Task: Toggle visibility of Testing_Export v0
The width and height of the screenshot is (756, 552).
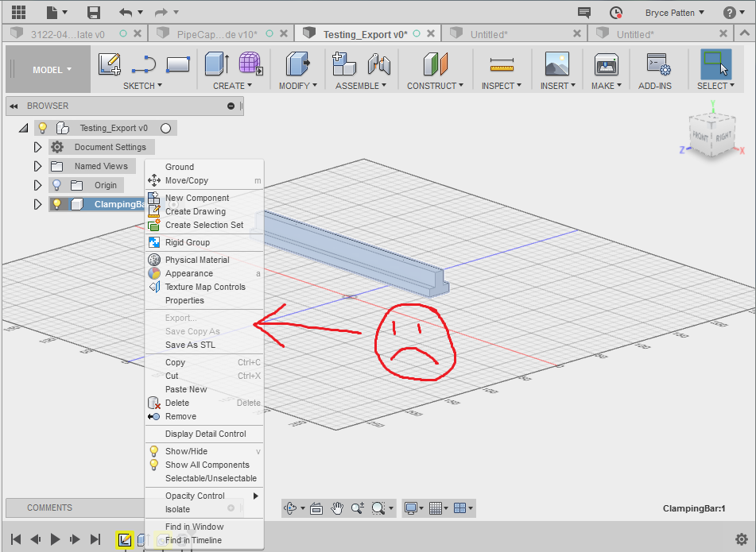Action: (x=42, y=127)
